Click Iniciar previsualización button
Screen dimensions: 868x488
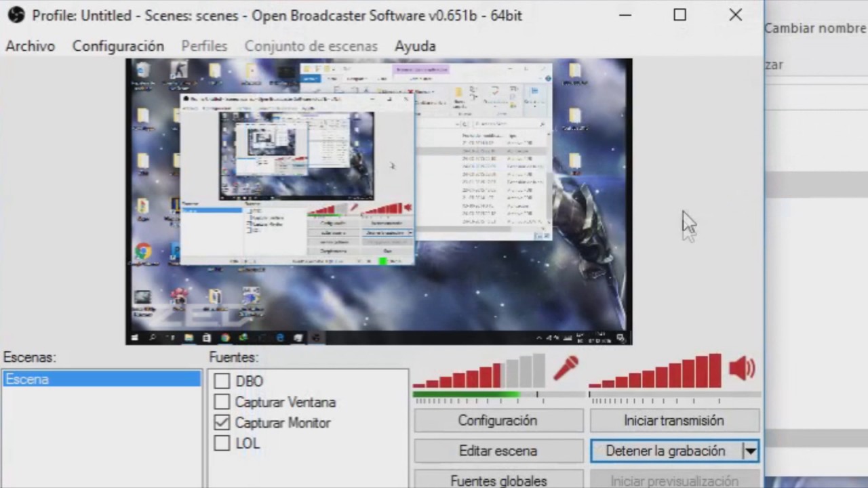pos(674,480)
